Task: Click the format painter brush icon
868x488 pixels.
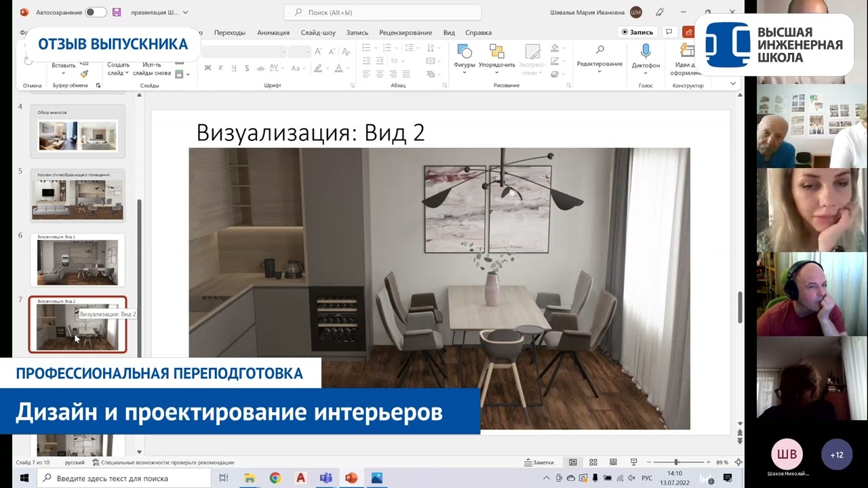Action: 84,74
